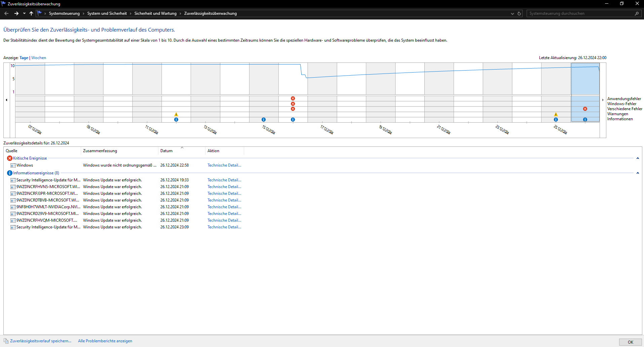Open Technische Details for the 9NF8H0H7WMLT-NVIDIACorp row
The image size is (644, 347).
[x=224, y=207]
